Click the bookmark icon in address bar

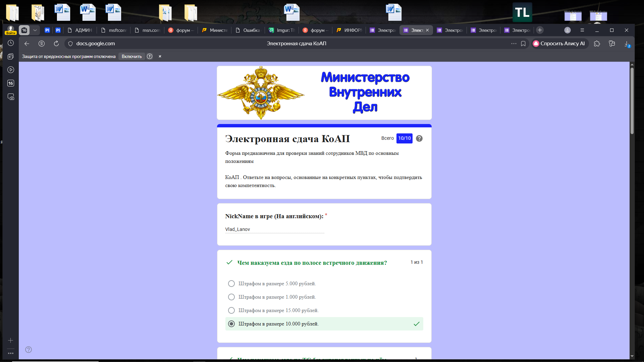coord(523,44)
